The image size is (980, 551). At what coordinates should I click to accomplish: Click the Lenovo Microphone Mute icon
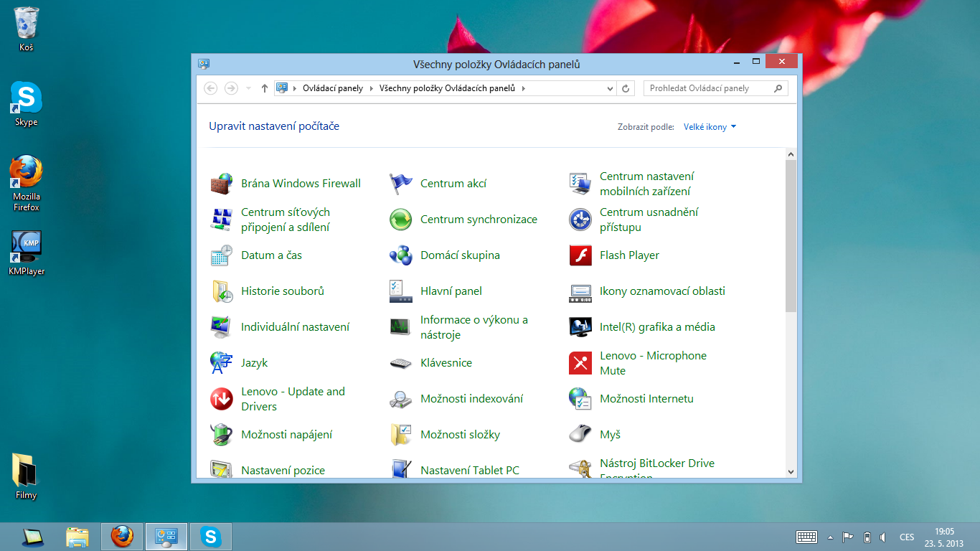tap(580, 363)
